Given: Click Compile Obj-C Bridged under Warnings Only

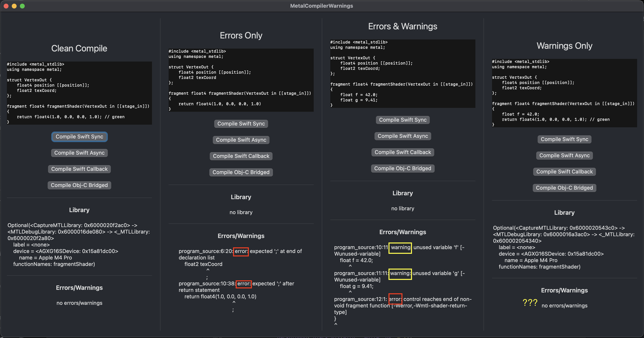Looking at the screenshot, I should click(x=565, y=188).
